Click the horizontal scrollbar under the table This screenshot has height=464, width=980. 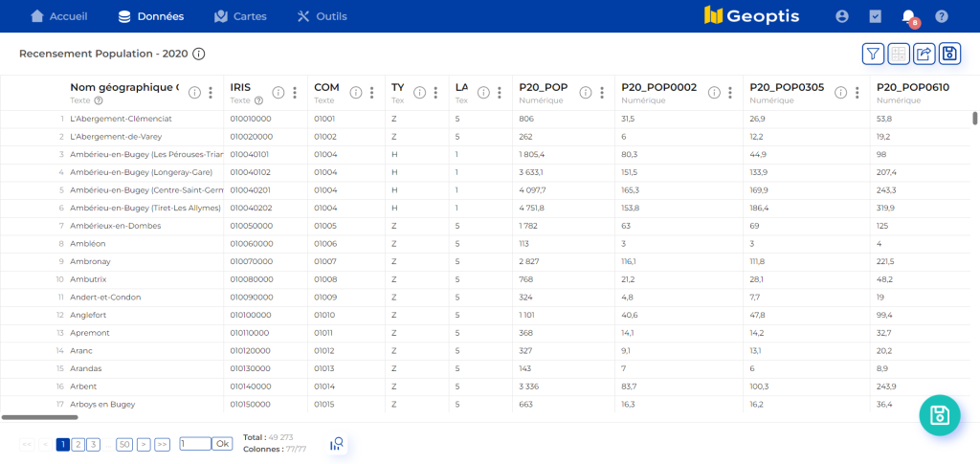click(x=40, y=417)
